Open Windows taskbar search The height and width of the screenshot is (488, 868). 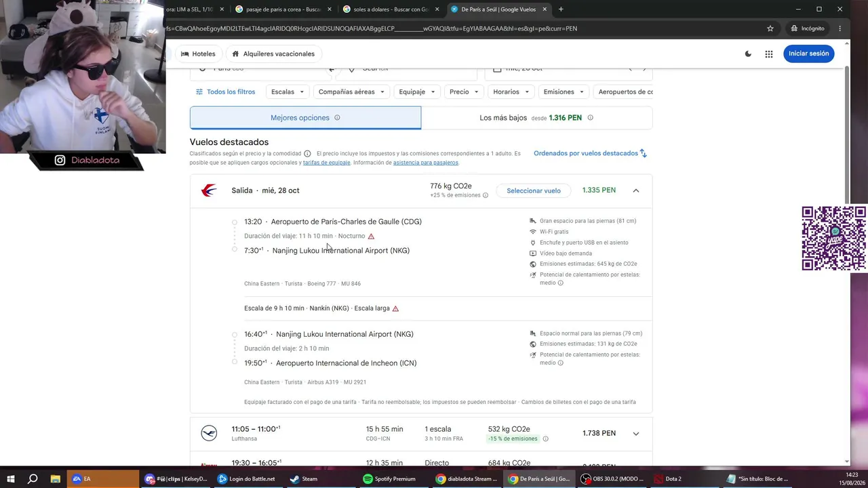[x=33, y=479]
